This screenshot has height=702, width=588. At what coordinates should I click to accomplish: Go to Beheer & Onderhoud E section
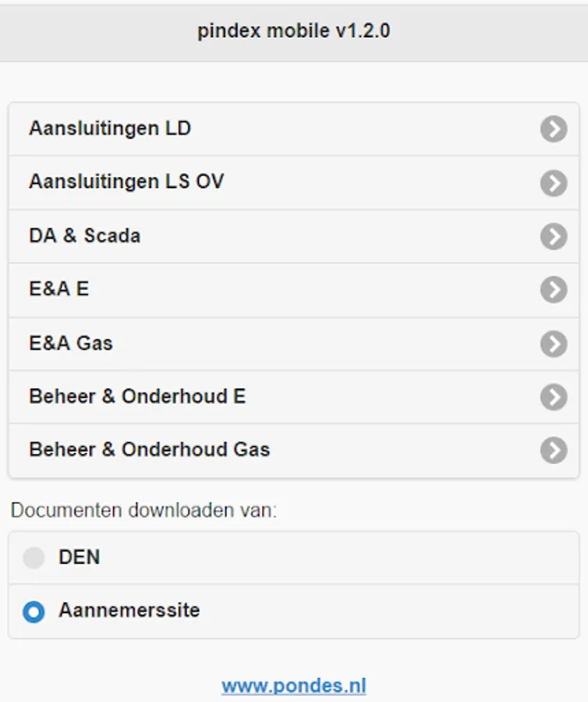pos(137,396)
